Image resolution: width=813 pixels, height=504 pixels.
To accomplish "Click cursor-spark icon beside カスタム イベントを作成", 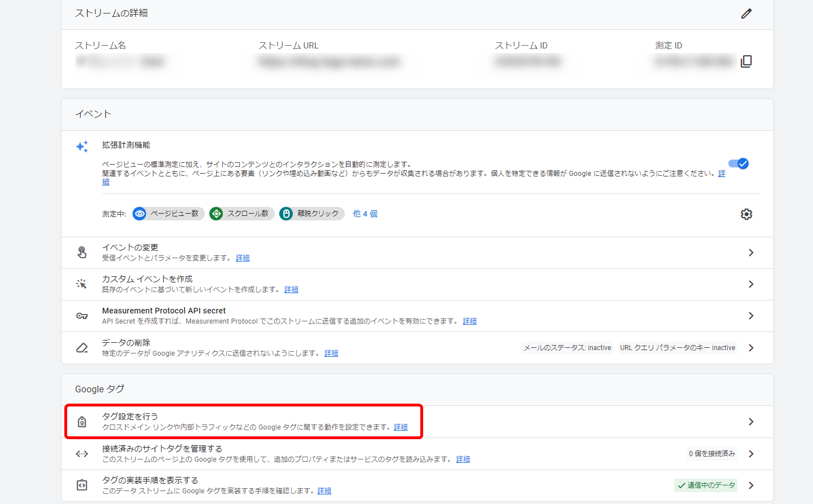I will tap(82, 284).
